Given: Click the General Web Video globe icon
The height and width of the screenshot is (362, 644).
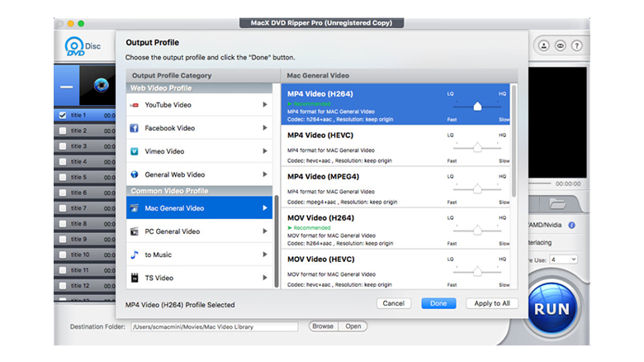Looking at the screenshot, I should 135,174.
